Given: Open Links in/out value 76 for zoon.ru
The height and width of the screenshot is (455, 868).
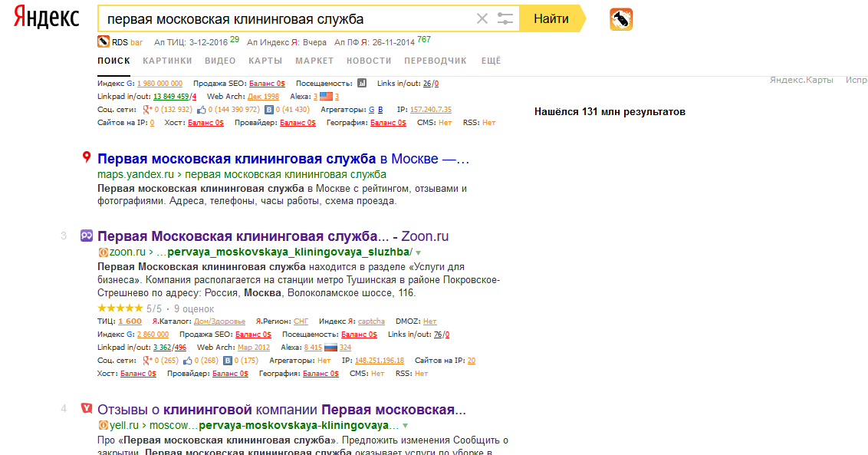Looking at the screenshot, I should [438, 335].
